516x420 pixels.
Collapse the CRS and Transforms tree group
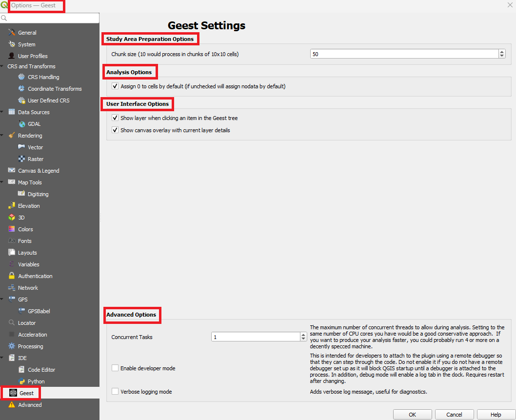click(x=2, y=66)
